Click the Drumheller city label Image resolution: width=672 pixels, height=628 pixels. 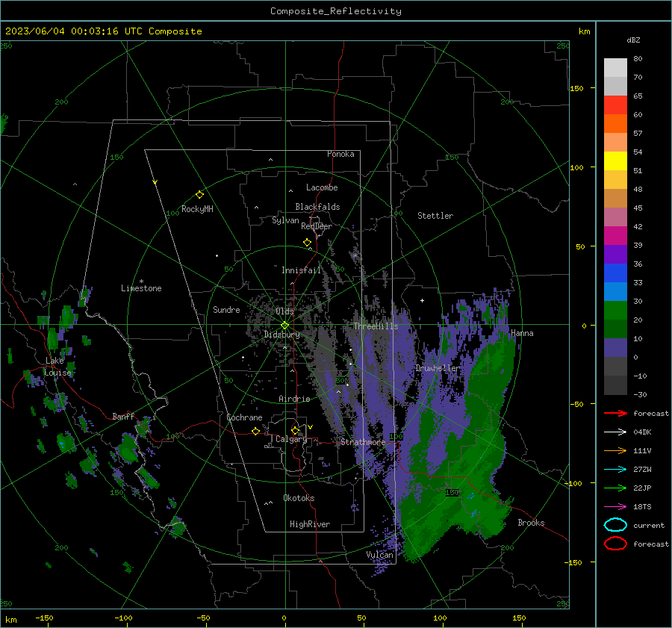437,368
